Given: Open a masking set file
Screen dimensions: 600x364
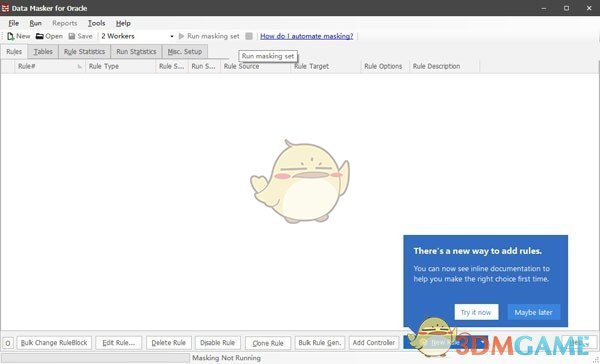Looking at the screenshot, I should pos(49,36).
